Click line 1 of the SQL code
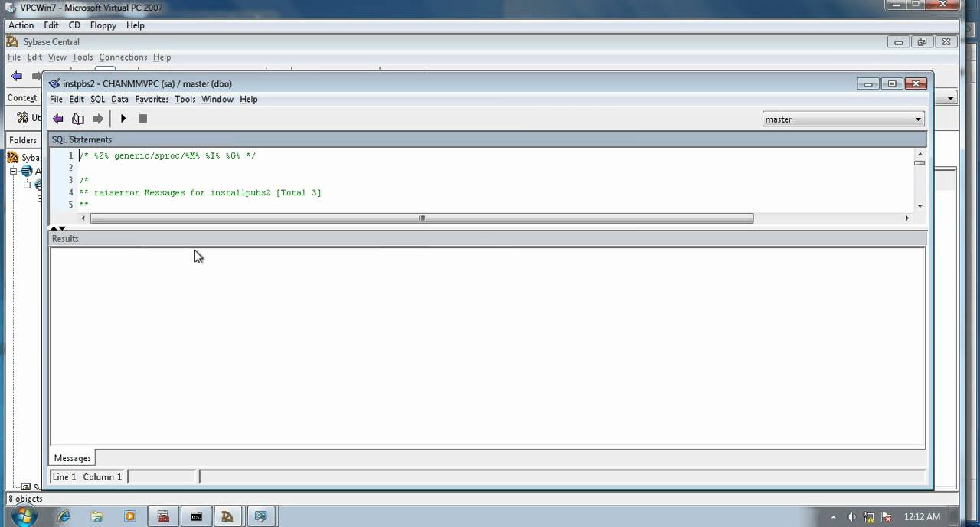Screen dimensions: 980x527 click(167, 155)
